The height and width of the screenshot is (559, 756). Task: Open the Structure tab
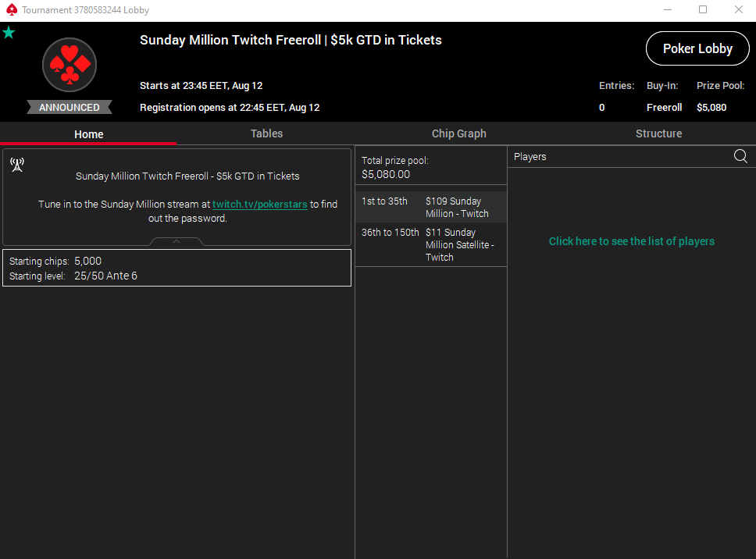pos(658,134)
